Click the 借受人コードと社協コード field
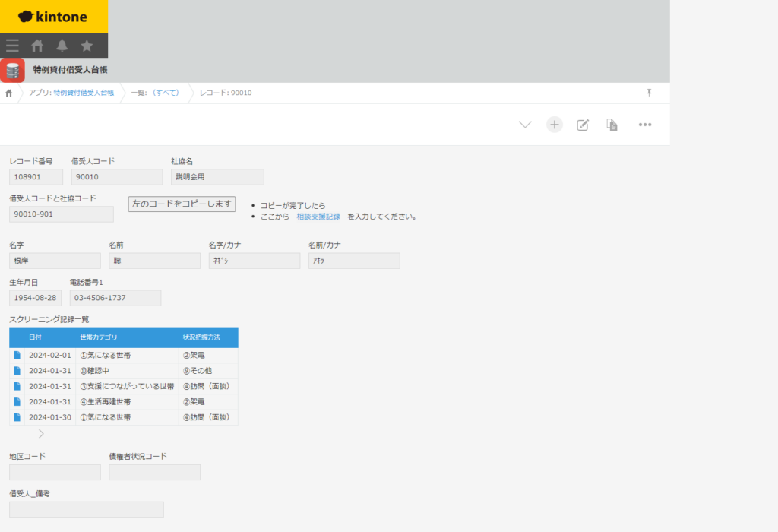This screenshot has width=778, height=532. coord(62,214)
